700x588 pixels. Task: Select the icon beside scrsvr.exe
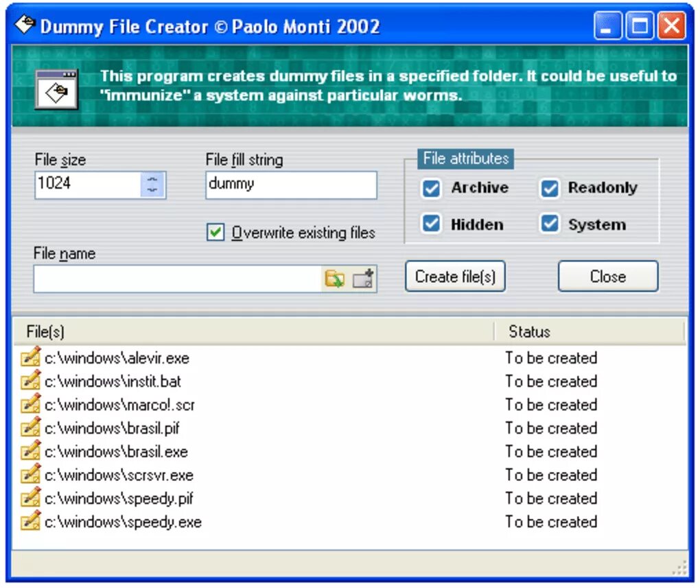click(30, 475)
